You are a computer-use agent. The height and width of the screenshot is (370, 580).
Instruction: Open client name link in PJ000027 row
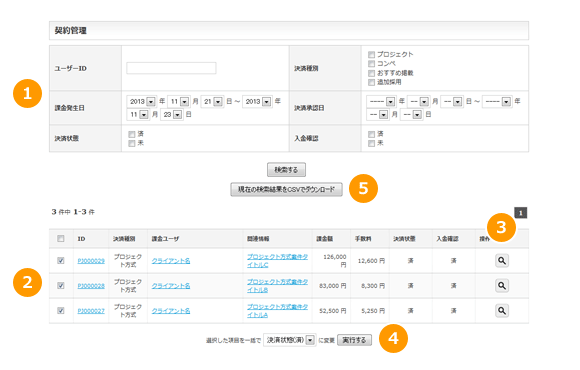[x=171, y=311]
